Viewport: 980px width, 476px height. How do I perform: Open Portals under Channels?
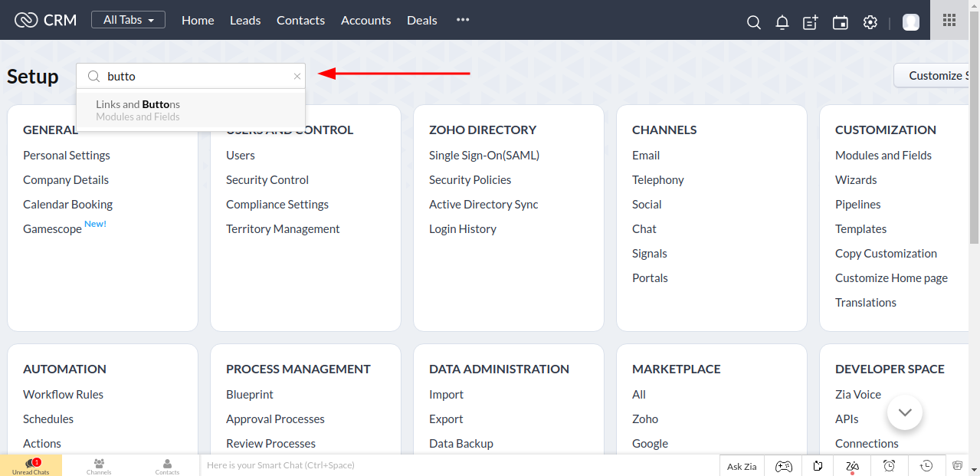pos(650,277)
